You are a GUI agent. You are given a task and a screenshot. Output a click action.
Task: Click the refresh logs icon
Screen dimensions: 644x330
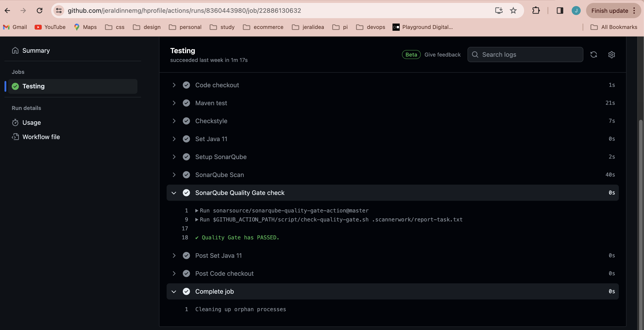point(593,55)
